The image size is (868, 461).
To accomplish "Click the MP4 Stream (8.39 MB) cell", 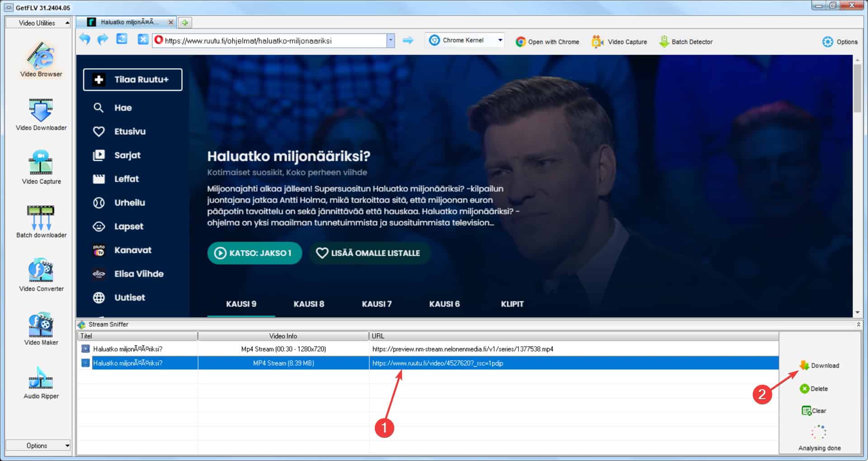I will click(x=283, y=363).
